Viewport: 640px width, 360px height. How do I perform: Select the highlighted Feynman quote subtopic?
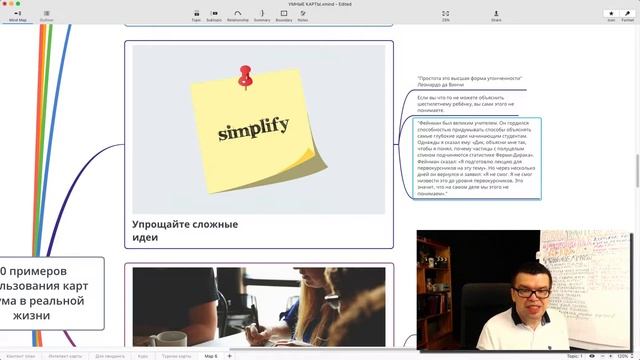[477, 158]
